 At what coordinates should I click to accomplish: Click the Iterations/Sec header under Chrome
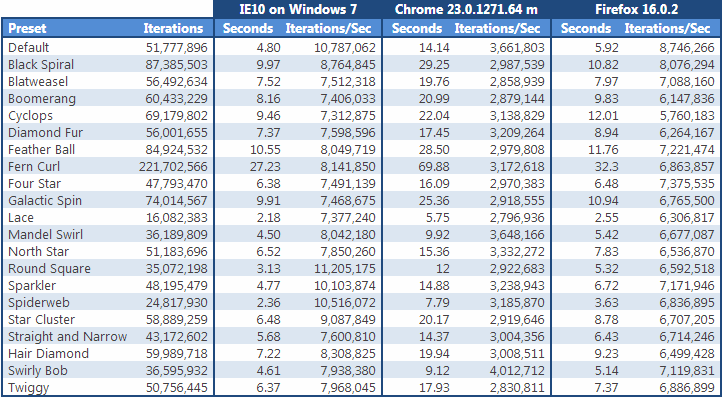coord(498,29)
